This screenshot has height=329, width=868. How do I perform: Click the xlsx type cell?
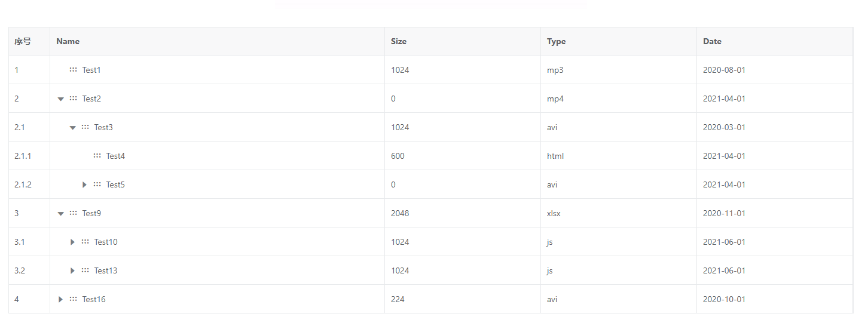[x=554, y=213]
